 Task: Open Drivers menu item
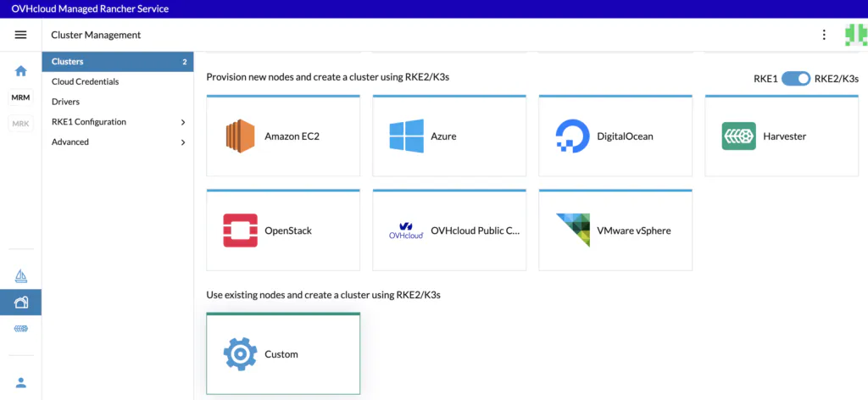point(118,102)
